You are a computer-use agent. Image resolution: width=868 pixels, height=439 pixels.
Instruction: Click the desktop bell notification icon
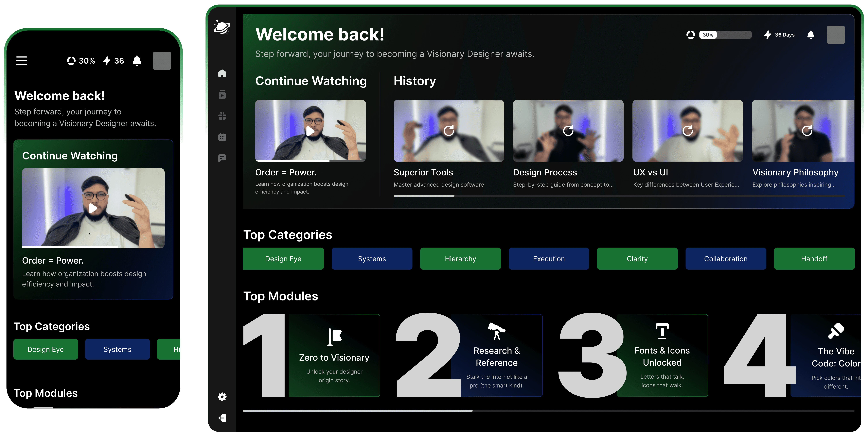[x=811, y=35]
